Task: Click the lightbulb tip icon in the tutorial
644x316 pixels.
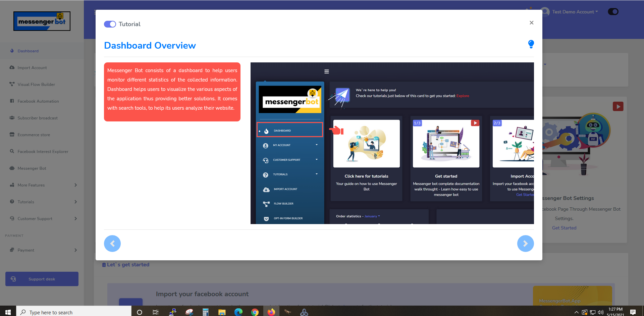Action: [x=531, y=44]
